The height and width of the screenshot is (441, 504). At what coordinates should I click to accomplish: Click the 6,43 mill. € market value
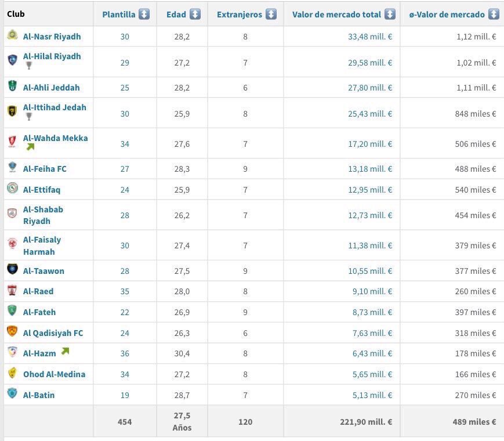coord(372,353)
